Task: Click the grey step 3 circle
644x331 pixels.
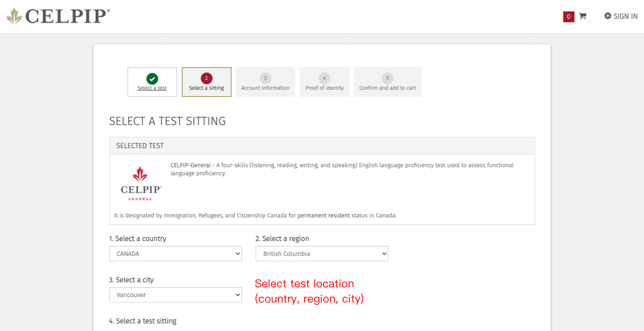Action: coord(265,78)
